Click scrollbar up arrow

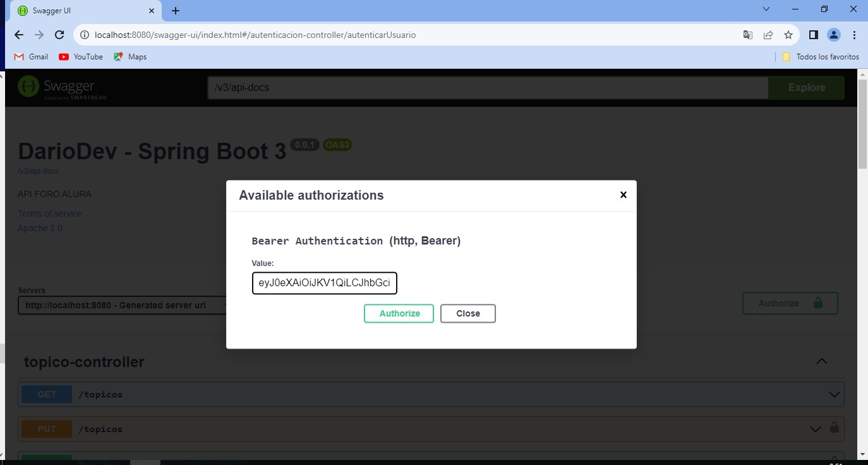click(862, 74)
